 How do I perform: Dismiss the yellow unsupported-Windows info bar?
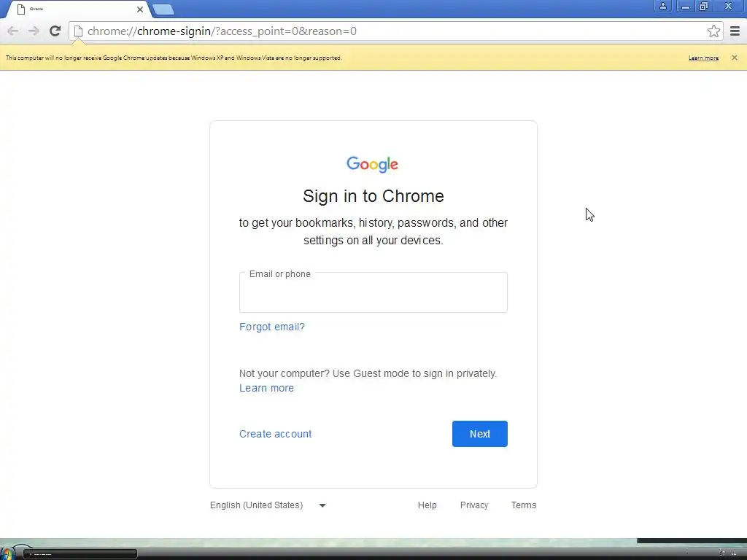(x=734, y=58)
